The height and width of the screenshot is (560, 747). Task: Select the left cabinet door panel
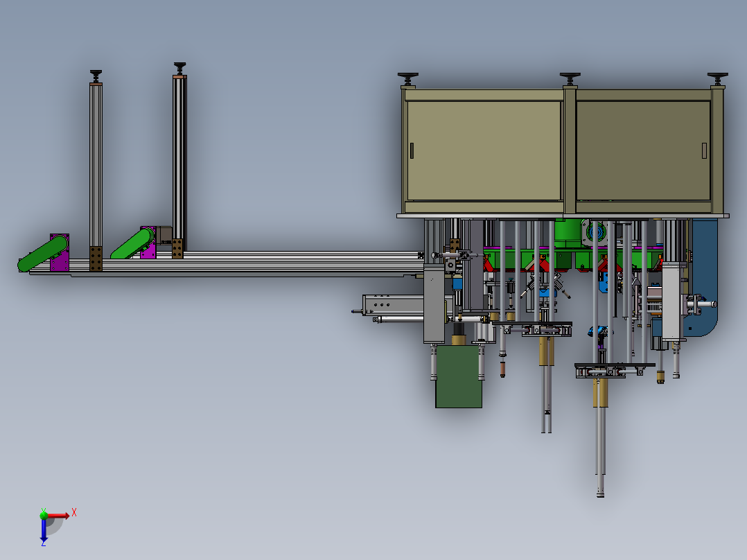[x=484, y=150]
